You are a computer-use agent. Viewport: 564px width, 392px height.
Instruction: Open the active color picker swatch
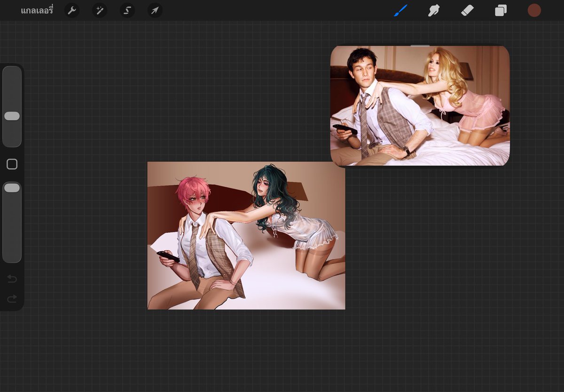pyautogui.click(x=534, y=10)
